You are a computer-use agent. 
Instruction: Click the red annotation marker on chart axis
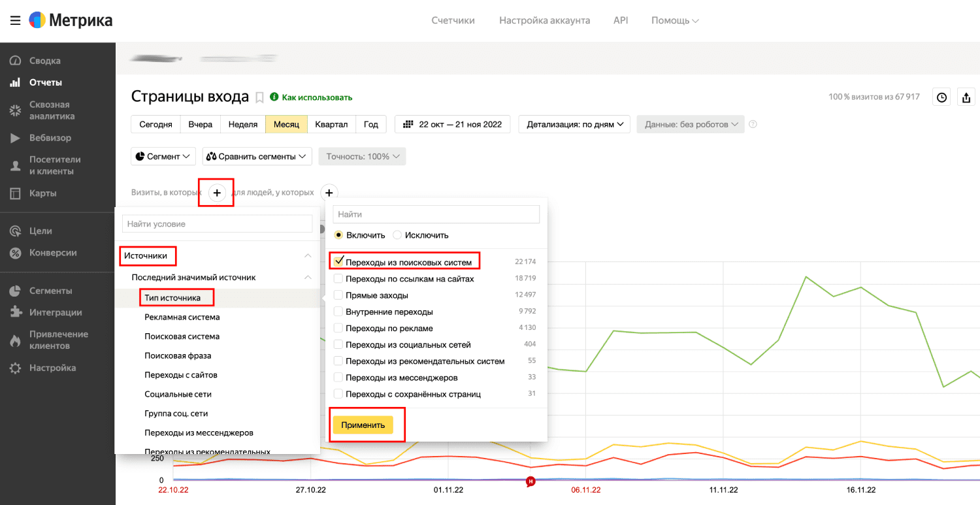531,482
